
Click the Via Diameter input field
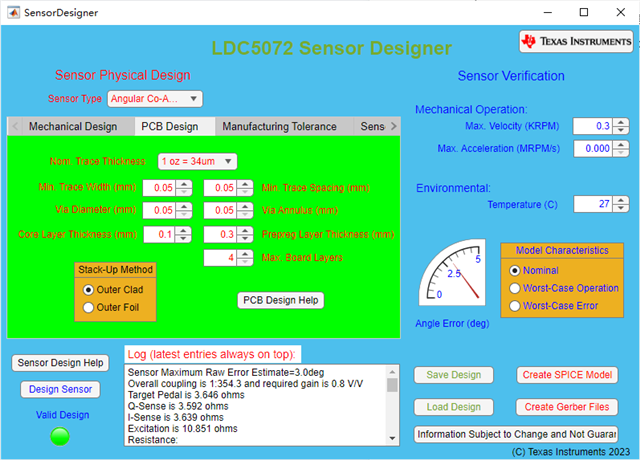159,210
